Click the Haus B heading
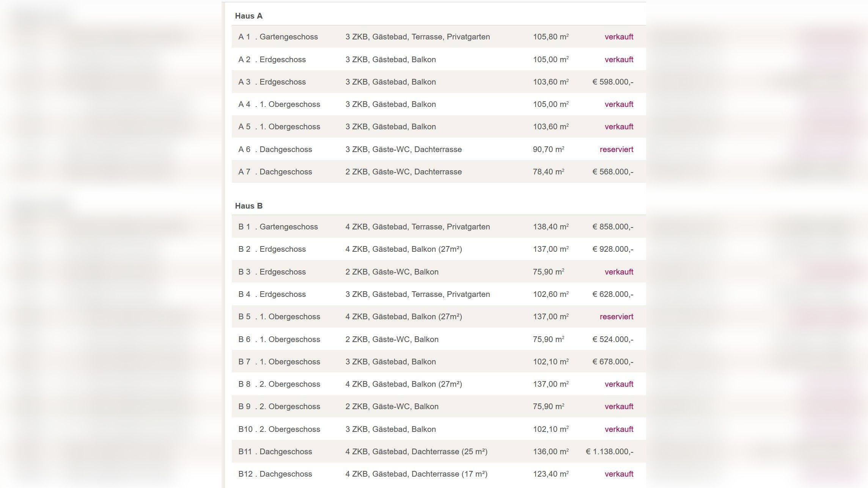Viewport: 868px width, 488px height. point(248,206)
